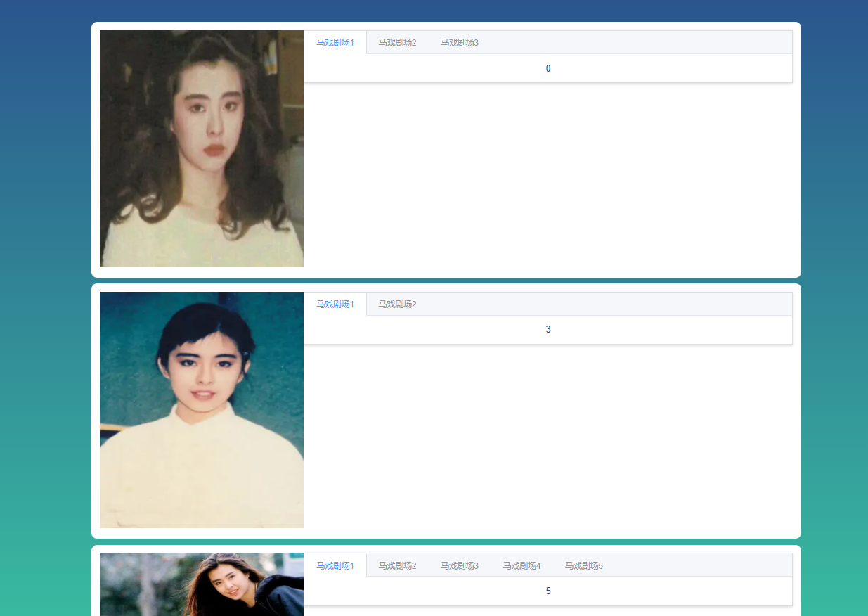The height and width of the screenshot is (616, 868).
Task: Switch to the 马戏剧场2 tab in the middle card
Action: coord(397,304)
